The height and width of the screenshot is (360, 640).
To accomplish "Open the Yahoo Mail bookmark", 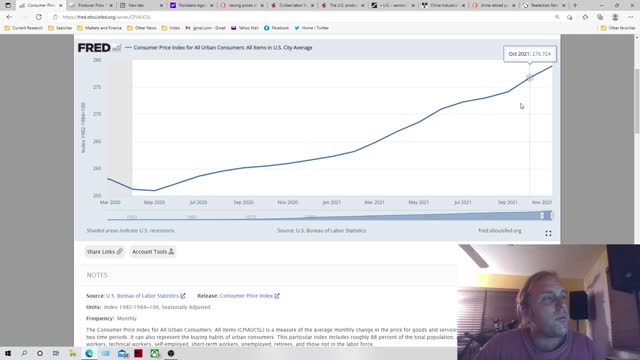I will [244, 28].
